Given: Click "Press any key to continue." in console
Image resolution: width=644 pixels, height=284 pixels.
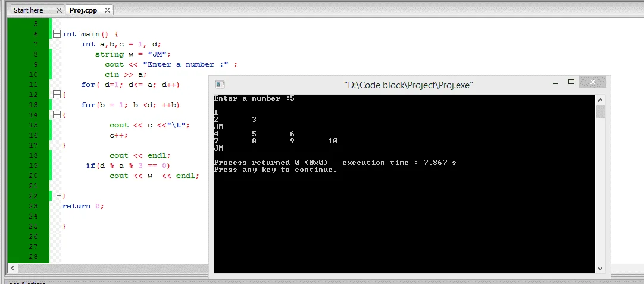Looking at the screenshot, I should click(276, 170).
